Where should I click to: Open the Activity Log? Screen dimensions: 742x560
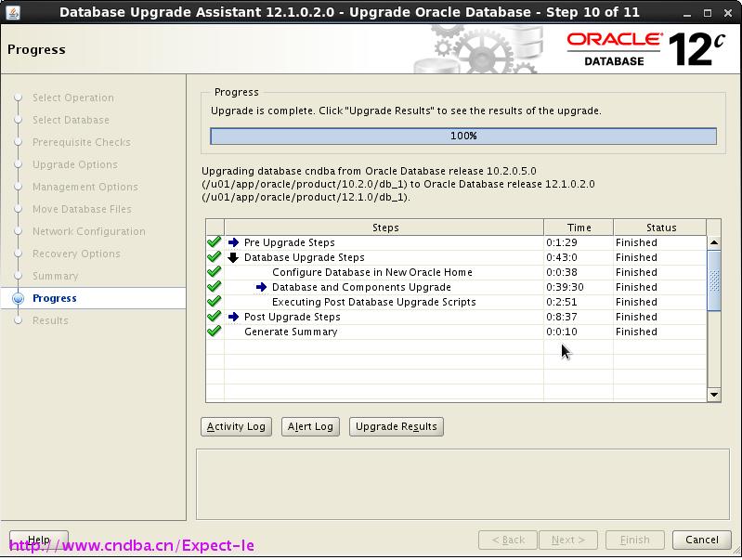click(236, 426)
